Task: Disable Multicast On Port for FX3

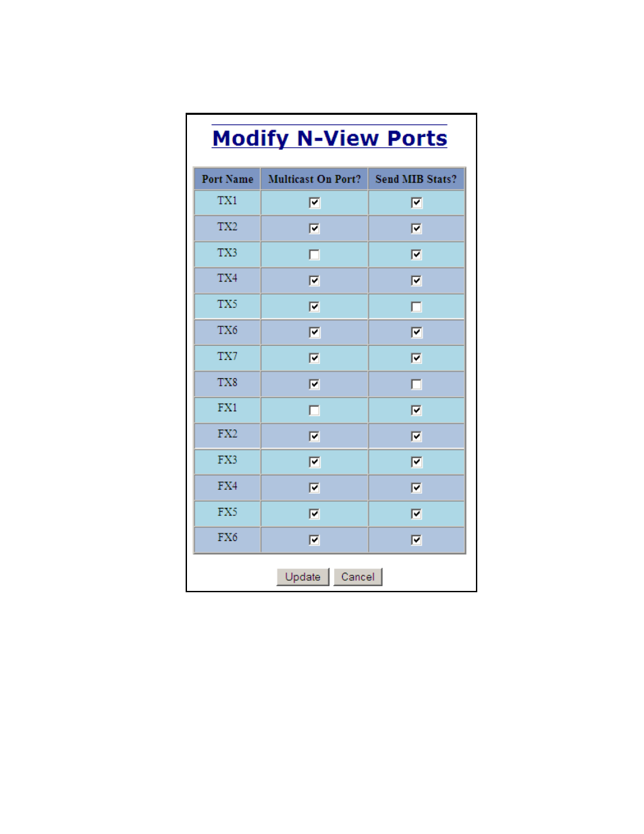Action: tap(314, 462)
